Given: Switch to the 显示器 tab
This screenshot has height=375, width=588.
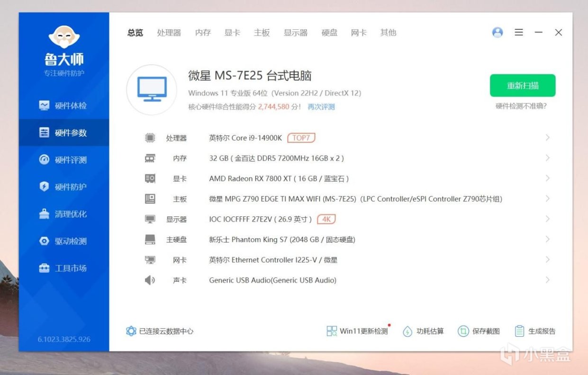Looking at the screenshot, I should (x=296, y=33).
